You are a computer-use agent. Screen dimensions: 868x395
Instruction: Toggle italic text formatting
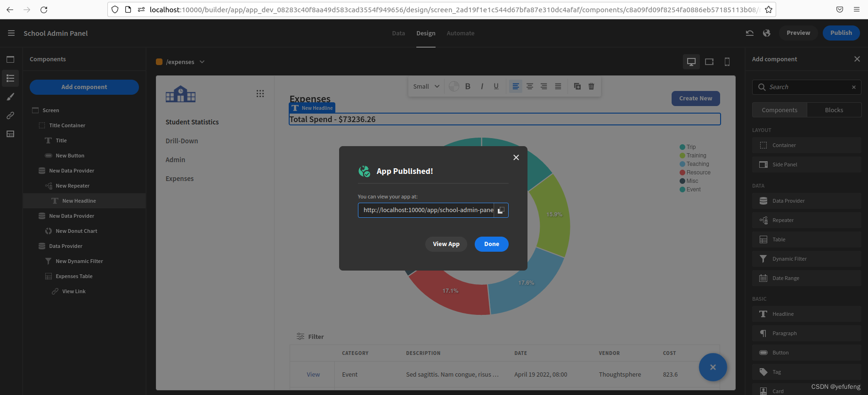point(482,86)
